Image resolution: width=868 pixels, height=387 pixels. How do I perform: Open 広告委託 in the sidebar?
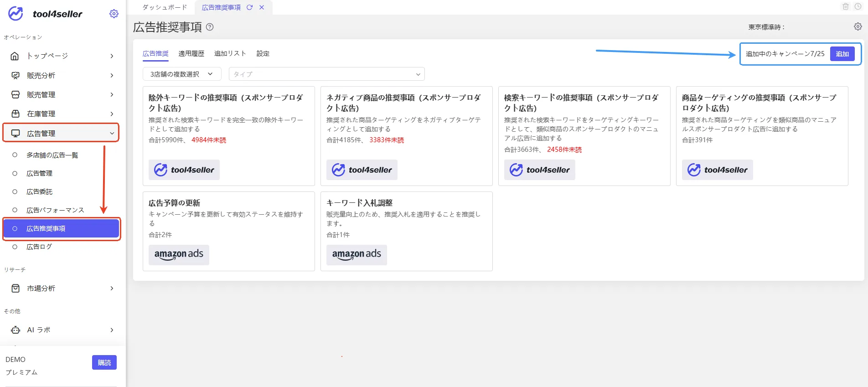(40, 191)
